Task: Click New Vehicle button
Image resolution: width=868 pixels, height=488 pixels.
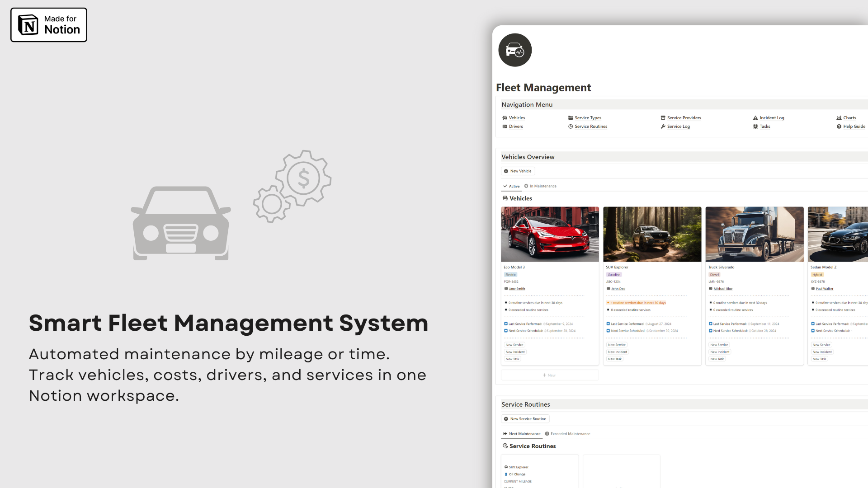Action: tap(518, 171)
